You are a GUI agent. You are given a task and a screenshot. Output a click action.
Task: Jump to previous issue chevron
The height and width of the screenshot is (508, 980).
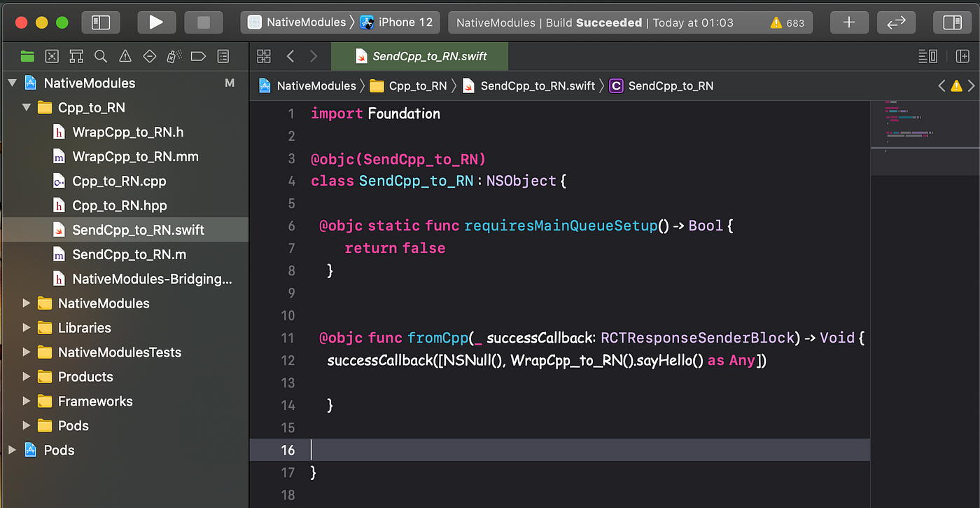(941, 85)
